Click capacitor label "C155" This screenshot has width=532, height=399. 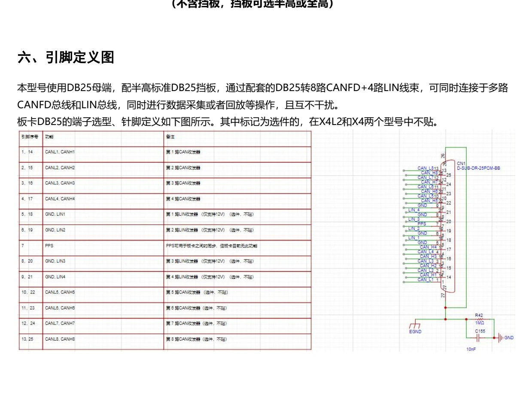[x=480, y=331]
